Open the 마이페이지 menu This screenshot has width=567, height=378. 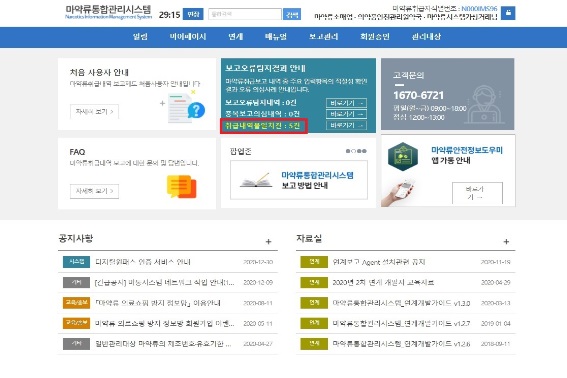(x=188, y=37)
